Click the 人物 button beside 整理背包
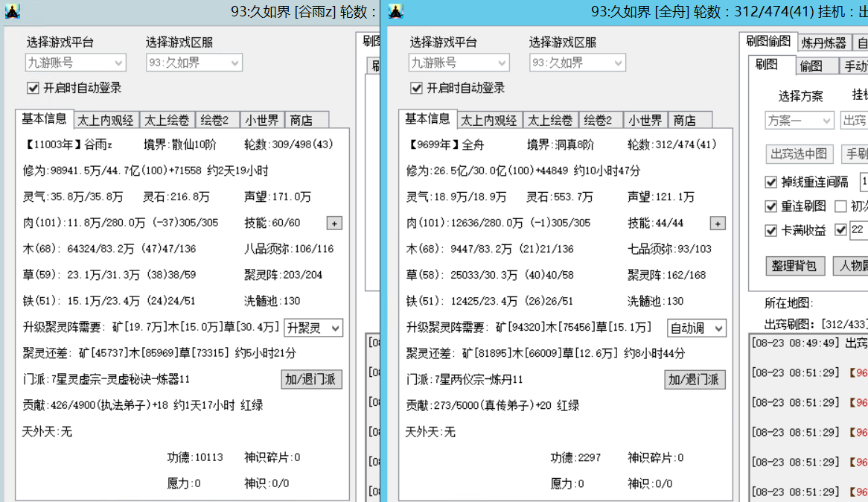The height and width of the screenshot is (502, 868). click(852, 266)
